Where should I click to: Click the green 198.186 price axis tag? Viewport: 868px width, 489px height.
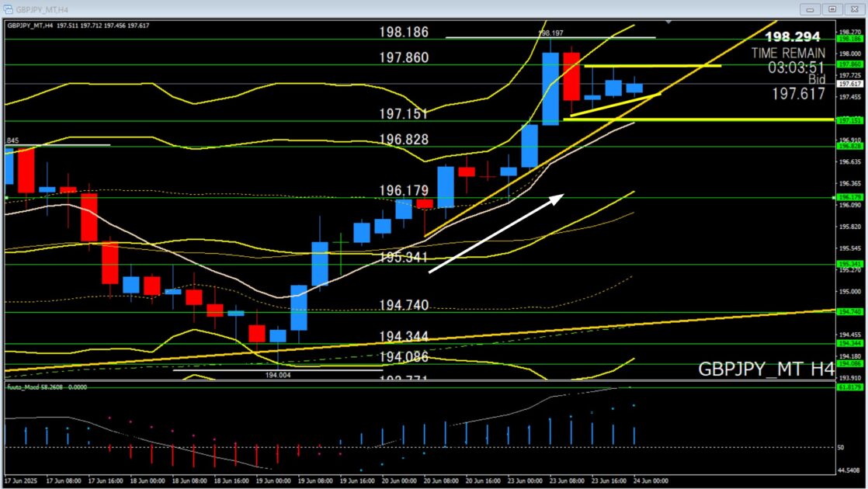pyautogui.click(x=847, y=38)
